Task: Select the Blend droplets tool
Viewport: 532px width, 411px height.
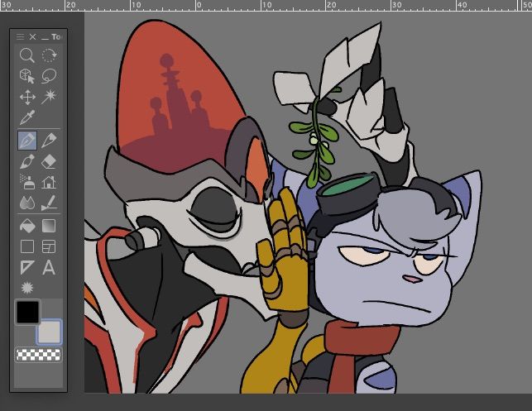Action: (x=27, y=203)
